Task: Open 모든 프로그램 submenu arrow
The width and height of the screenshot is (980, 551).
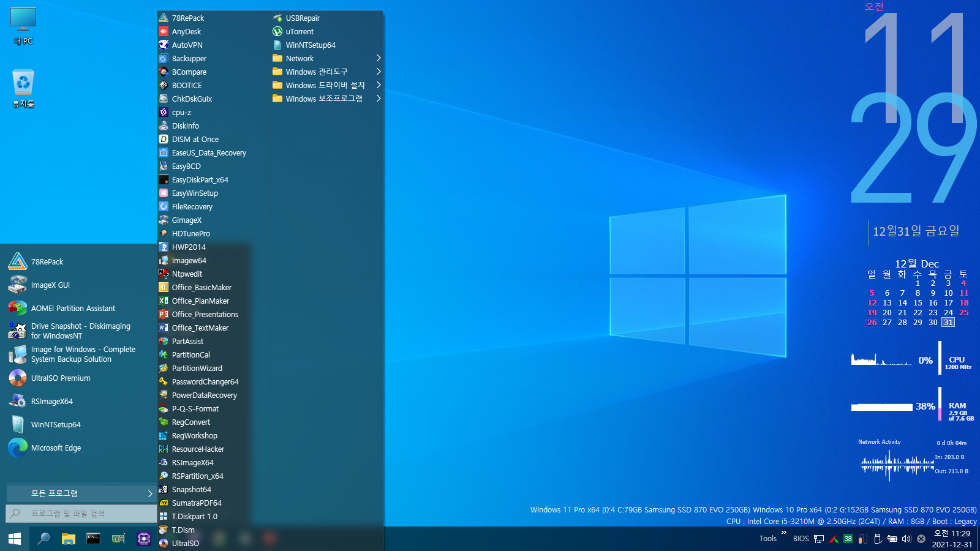Action: click(150, 493)
